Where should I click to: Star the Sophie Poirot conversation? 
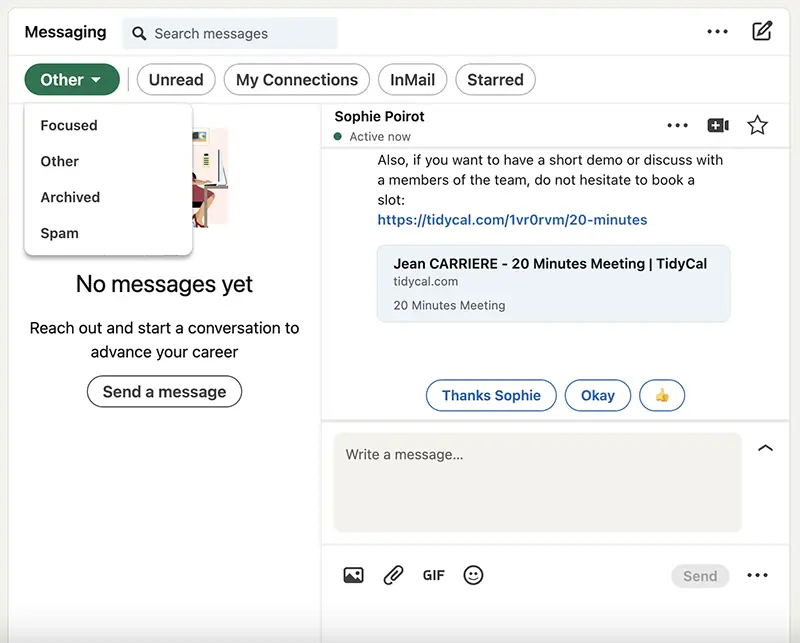pos(758,125)
